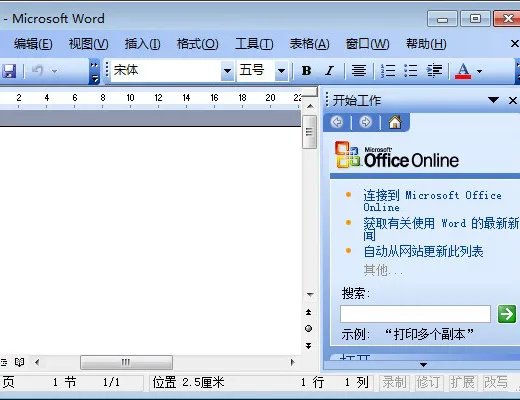The width and height of the screenshot is (520, 400).
Task: Toggle the center alignment button
Action: pos(359,71)
